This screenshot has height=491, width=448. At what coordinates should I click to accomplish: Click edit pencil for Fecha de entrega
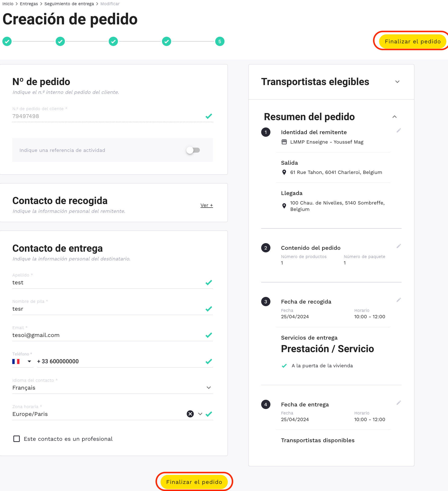tap(399, 403)
